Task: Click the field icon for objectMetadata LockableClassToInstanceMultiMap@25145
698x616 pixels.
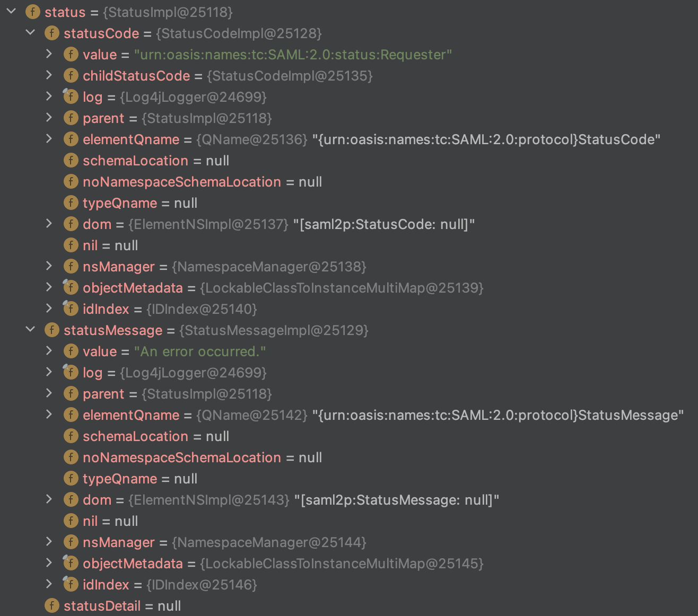Action: [71, 563]
